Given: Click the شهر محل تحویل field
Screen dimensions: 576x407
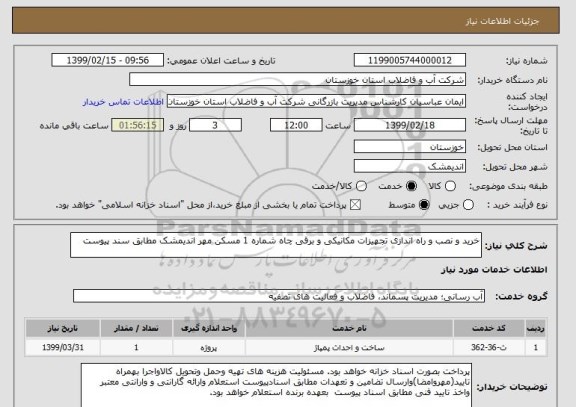Looking at the screenshot, I should (x=410, y=166).
